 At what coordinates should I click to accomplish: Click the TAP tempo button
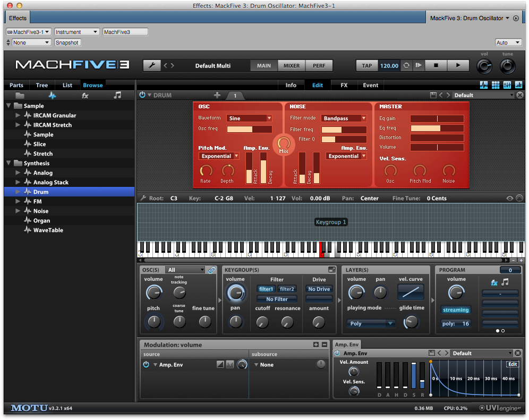(366, 66)
